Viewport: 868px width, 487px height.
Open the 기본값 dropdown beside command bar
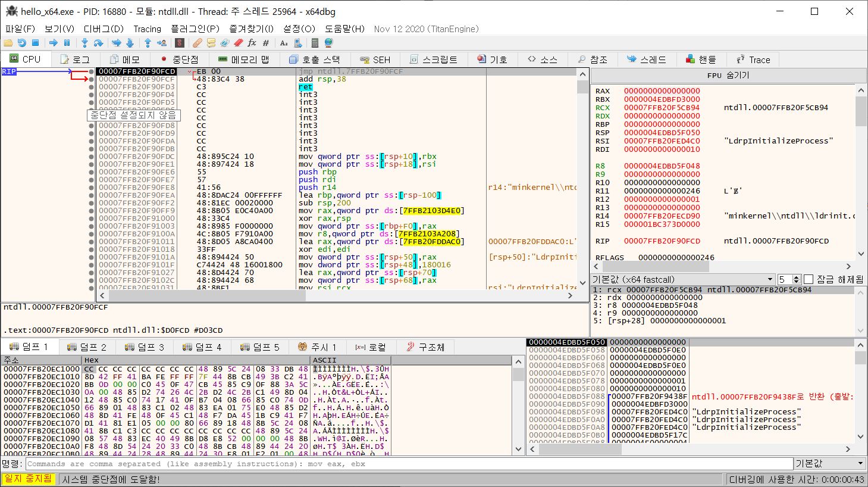(830, 463)
